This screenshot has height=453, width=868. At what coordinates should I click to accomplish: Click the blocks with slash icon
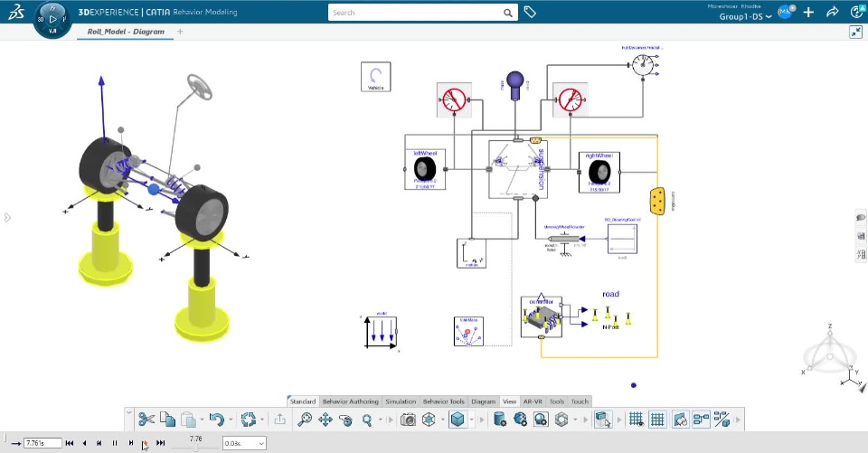[x=722, y=420]
